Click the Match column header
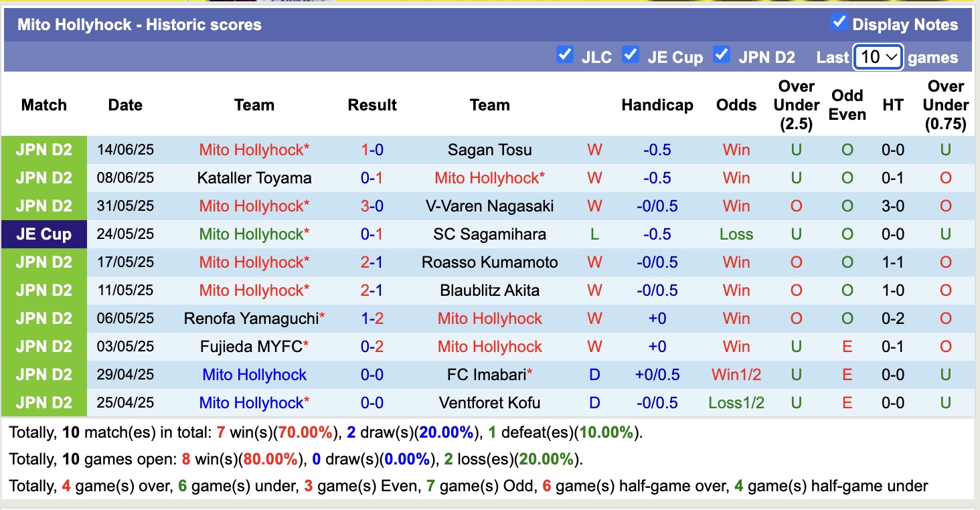 point(44,105)
